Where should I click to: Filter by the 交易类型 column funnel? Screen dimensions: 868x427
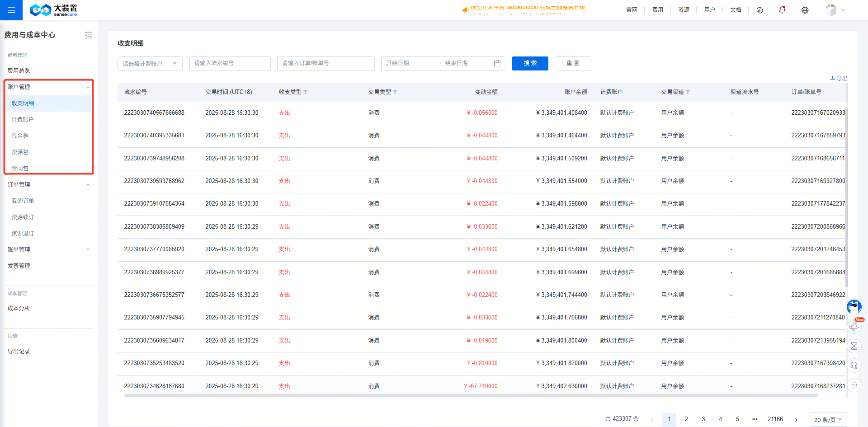click(x=395, y=92)
